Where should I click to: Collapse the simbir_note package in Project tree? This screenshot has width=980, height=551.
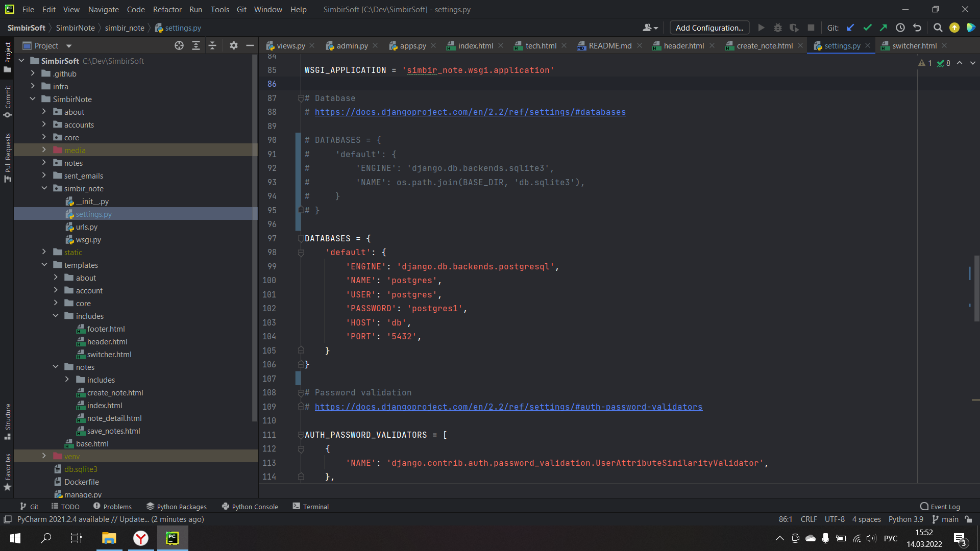click(44, 188)
